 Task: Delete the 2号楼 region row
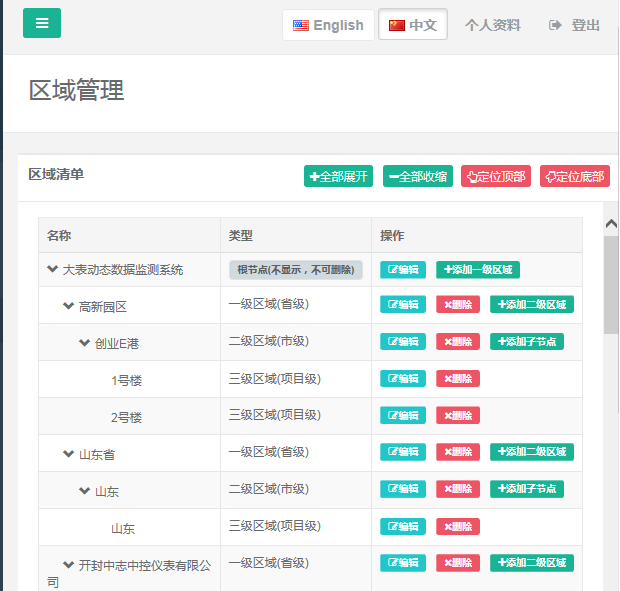pyautogui.click(x=458, y=415)
